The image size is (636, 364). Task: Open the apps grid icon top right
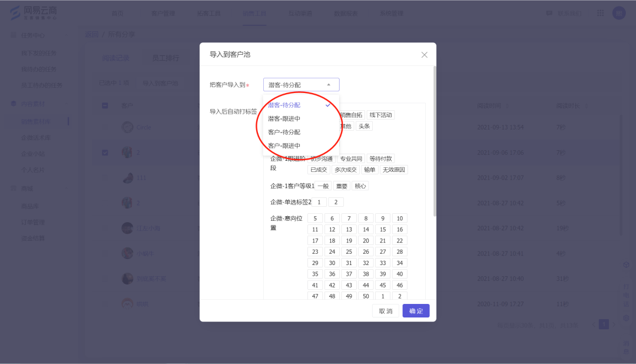(600, 12)
